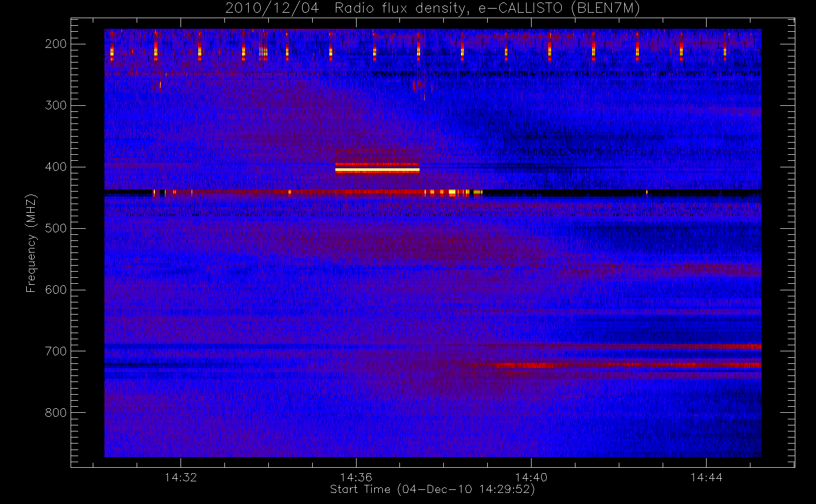Click the 14:36 time tick label
The width and height of the screenshot is (816, 504).
(356, 477)
